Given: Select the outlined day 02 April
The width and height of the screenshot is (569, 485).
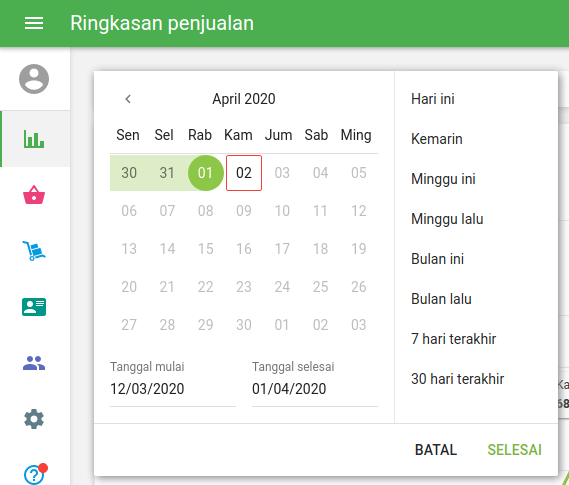Looking at the screenshot, I should 244,173.
